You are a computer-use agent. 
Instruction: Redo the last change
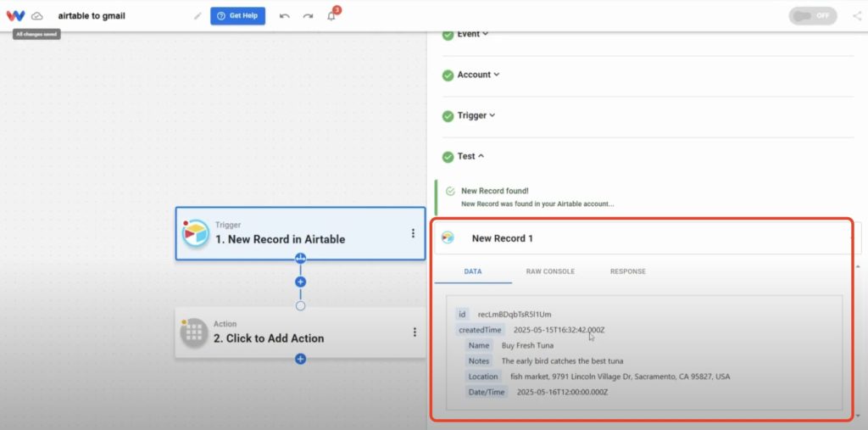point(308,16)
